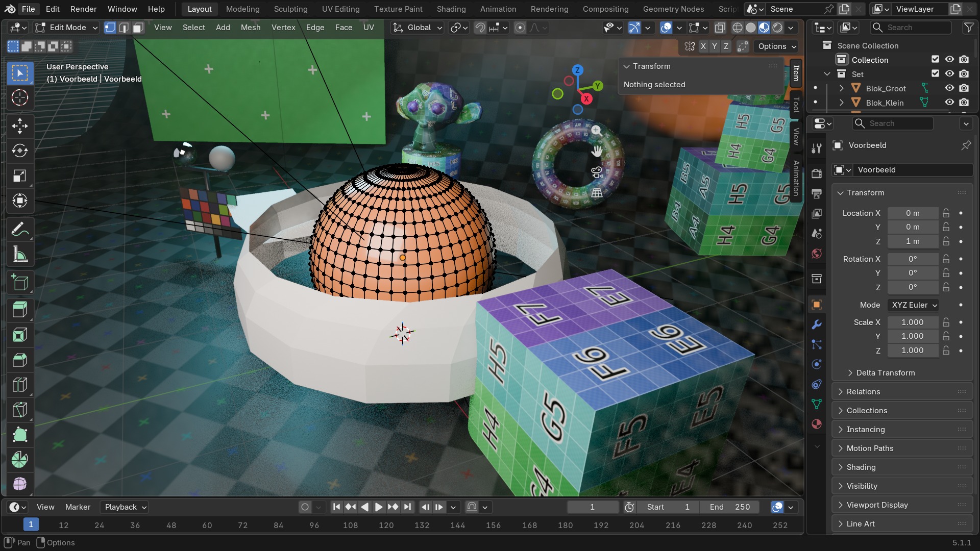Activate the Scale tool
Viewport: 980px width, 551px height.
pyautogui.click(x=20, y=176)
